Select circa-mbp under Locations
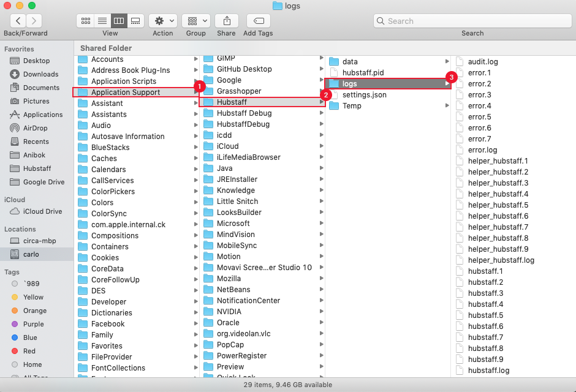576x392 pixels. click(36, 241)
